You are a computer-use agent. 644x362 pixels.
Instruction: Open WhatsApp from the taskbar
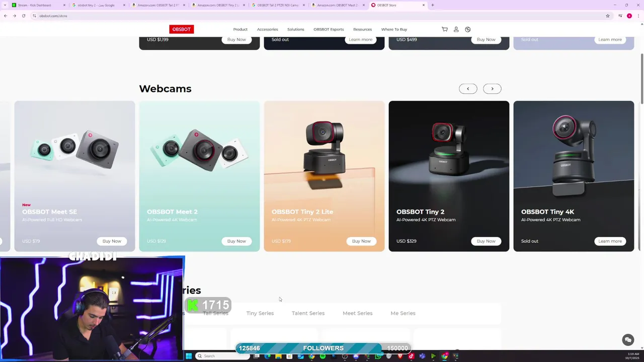(378, 356)
